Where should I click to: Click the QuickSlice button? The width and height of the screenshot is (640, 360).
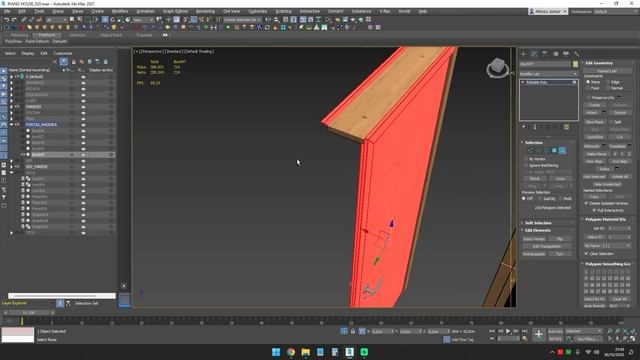[595, 137]
